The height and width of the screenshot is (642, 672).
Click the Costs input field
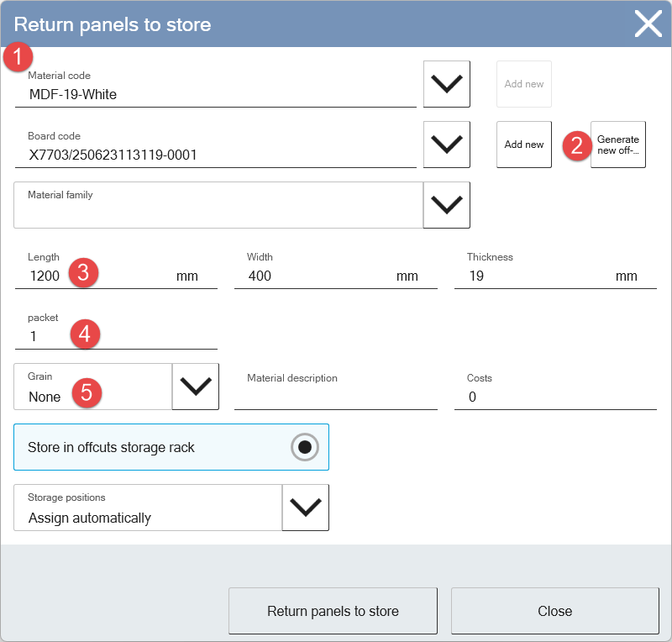click(x=555, y=391)
